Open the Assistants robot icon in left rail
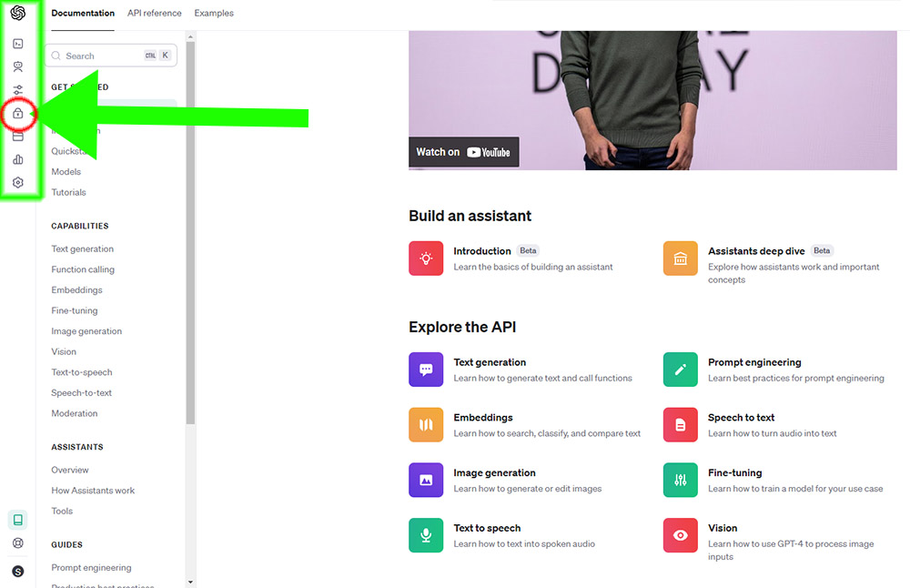This screenshot has height=588, width=910. click(18, 66)
